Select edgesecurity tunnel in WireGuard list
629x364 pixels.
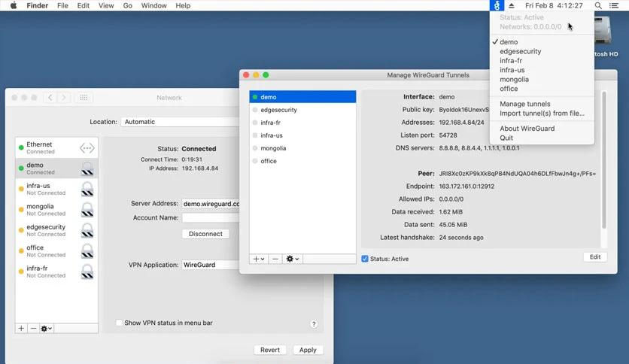[x=302, y=110]
